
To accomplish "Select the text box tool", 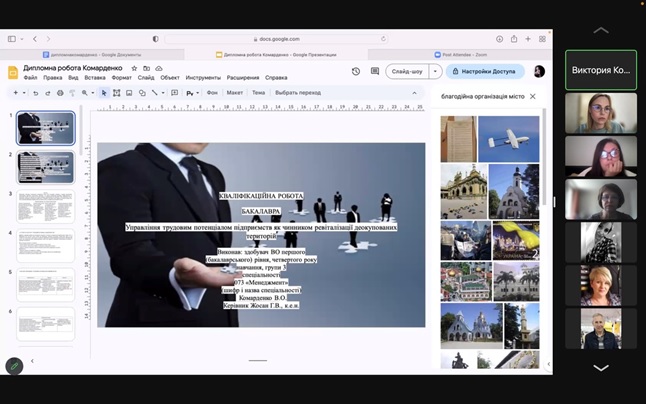I will [117, 93].
